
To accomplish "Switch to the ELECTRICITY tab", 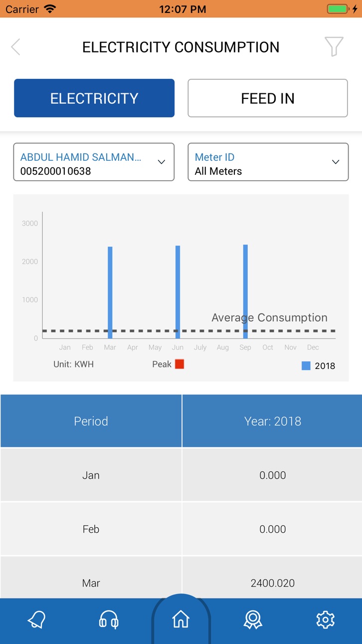I will click(94, 98).
